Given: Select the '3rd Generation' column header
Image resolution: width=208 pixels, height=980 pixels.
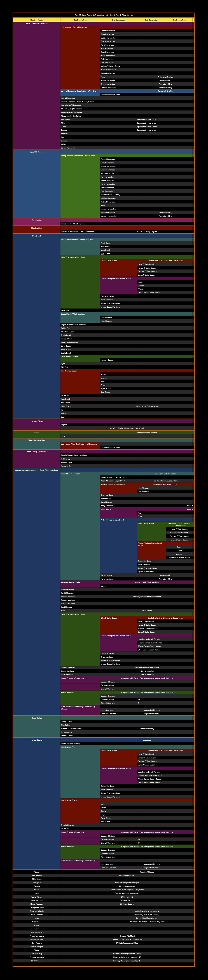Looking at the screenshot, I should [151, 20].
